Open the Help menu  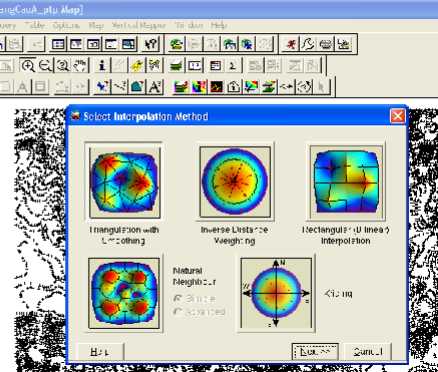(x=219, y=25)
